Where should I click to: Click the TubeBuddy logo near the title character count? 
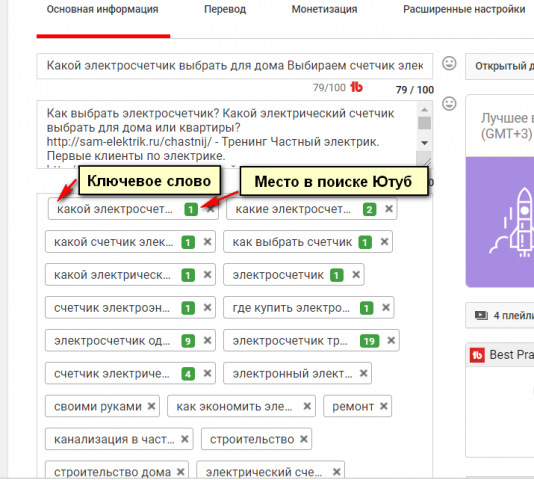[356, 87]
